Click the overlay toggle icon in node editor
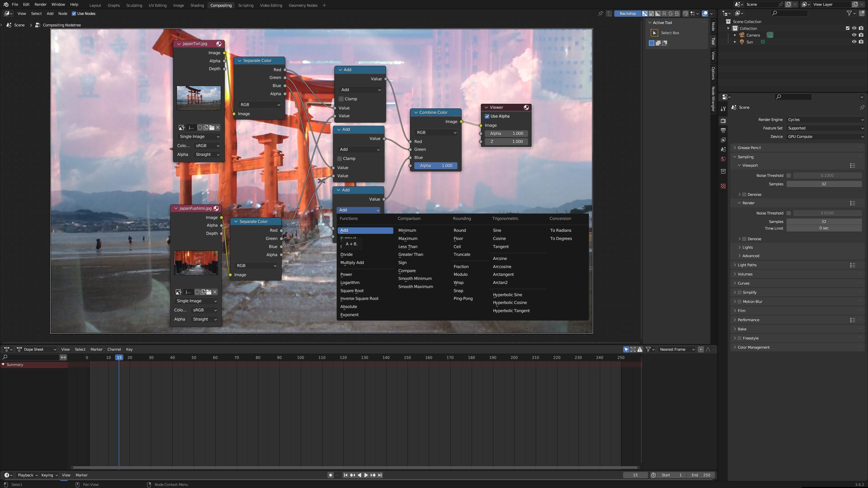Screen dimensions: 868x488 point(705,14)
